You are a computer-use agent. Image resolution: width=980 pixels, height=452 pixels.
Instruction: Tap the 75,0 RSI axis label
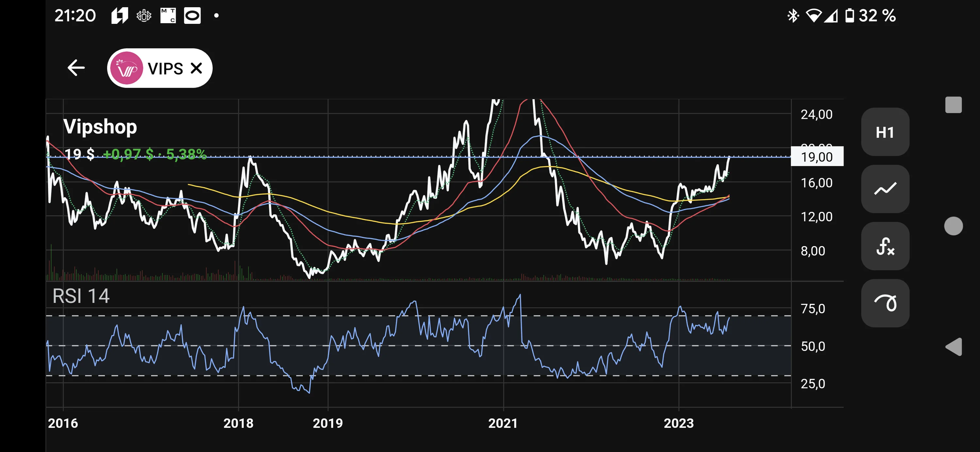813,309
